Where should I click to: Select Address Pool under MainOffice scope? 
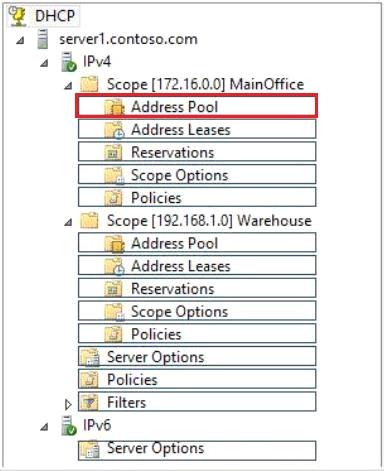[x=197, y=106]
